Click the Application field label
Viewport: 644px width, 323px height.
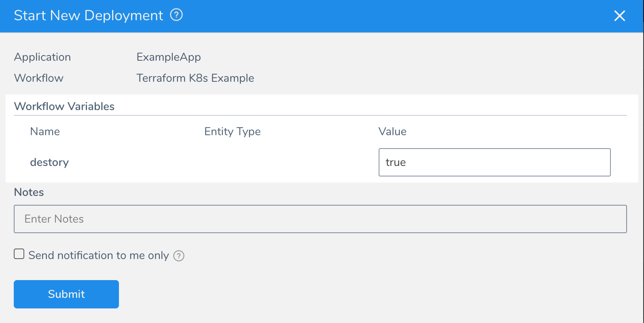pyautogui.click(x=42, y=57)
